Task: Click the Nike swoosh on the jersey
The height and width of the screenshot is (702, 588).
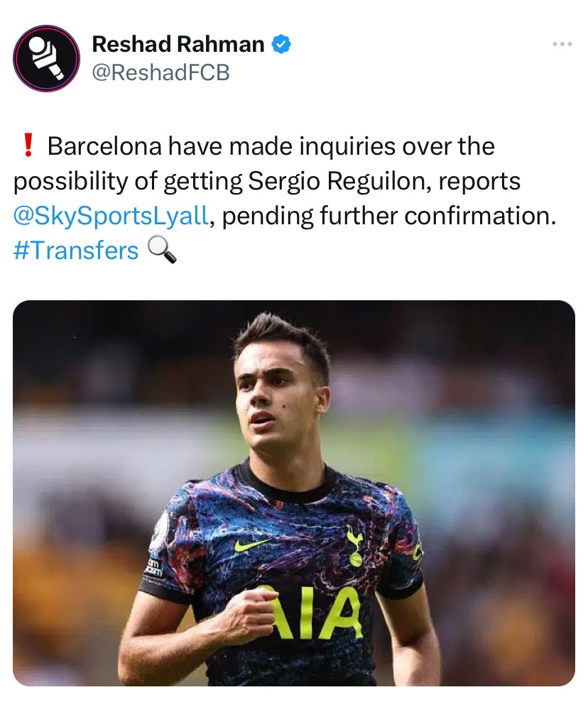Action: pos(252,545)
